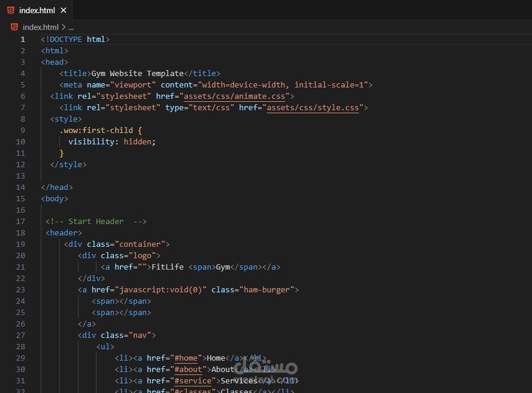This screenshot has width=532, height=393.
Task: Close the index.html tab
Action: point(64,11)
